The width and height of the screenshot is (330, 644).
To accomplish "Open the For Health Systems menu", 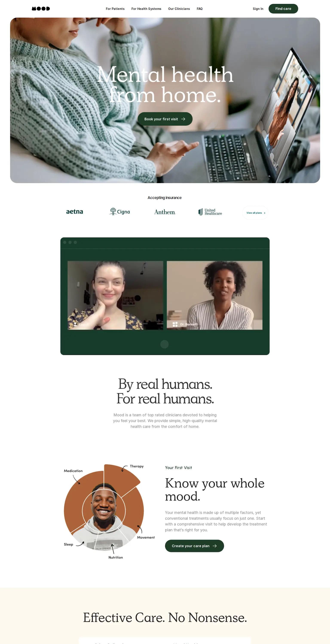I will (146, 9).
